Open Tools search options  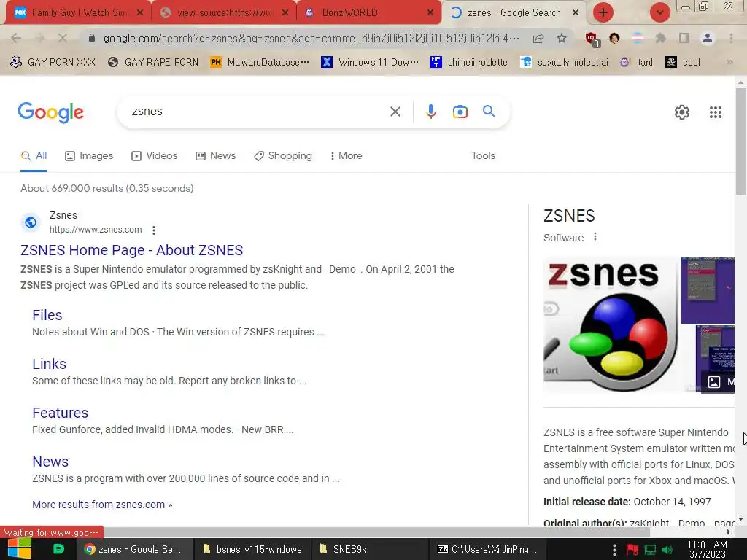tap(483, 156)
